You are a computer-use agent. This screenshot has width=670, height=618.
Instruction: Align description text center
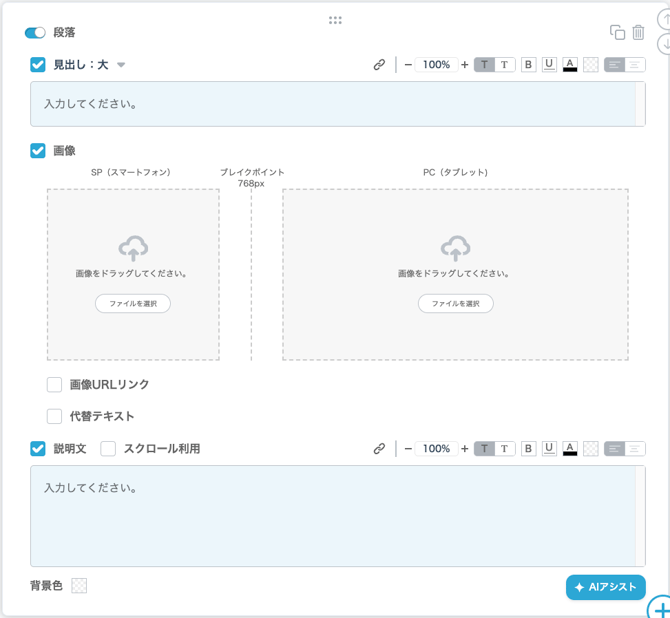(x=635, y=448)
